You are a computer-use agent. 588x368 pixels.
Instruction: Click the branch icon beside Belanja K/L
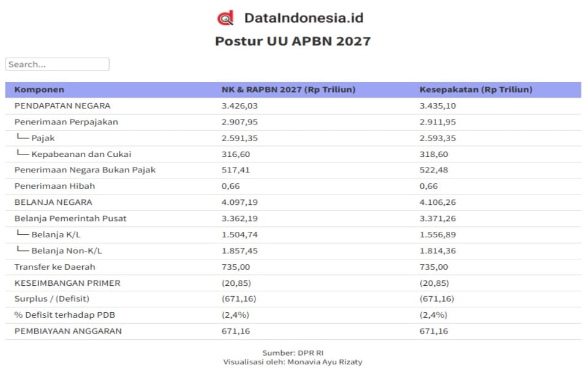click(x=23, y=233)
